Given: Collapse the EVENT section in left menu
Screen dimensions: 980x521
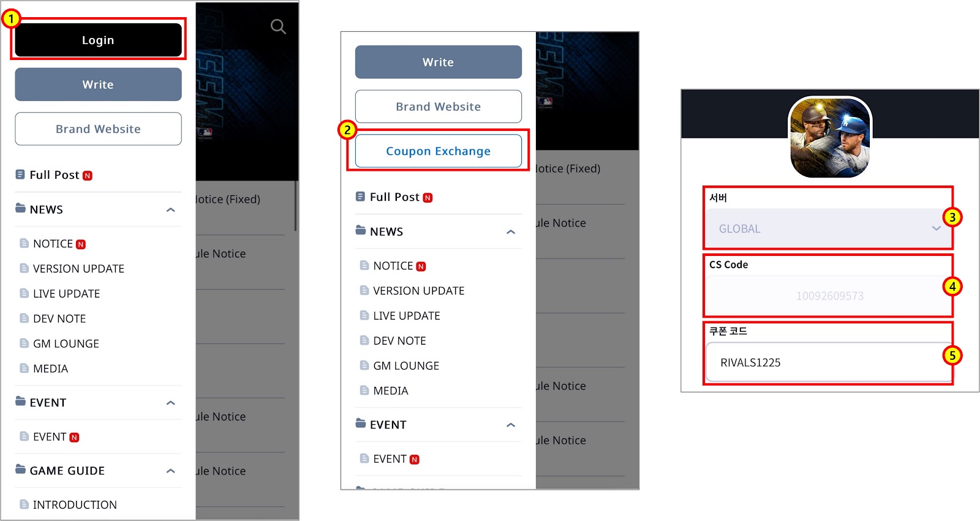Looking at the screenshot, I should 171,403.
